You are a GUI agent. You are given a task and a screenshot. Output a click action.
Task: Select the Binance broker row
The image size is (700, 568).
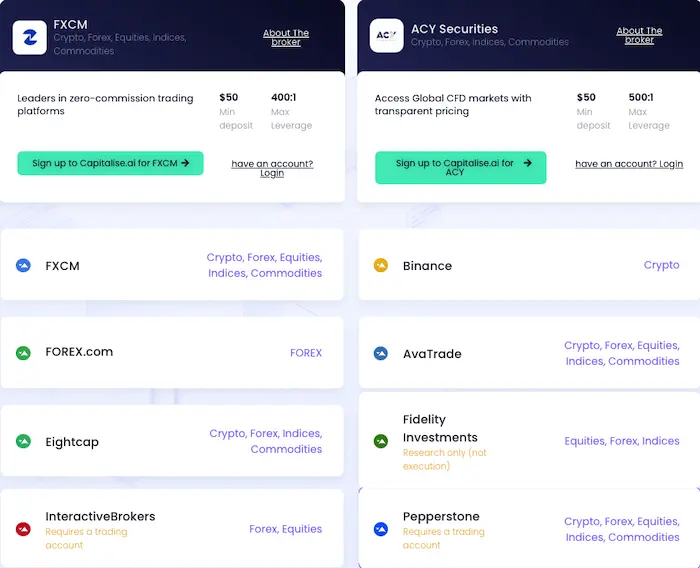529,265
